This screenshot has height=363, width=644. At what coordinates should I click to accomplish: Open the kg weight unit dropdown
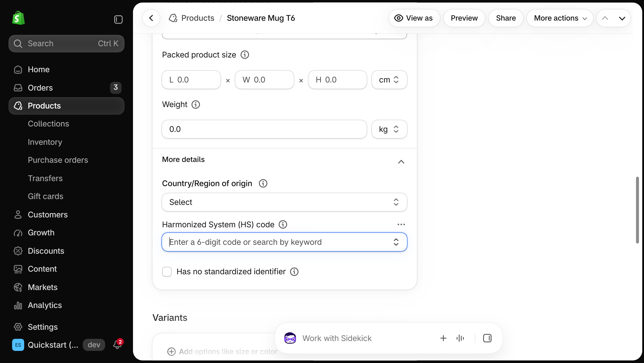click(389, 129)
